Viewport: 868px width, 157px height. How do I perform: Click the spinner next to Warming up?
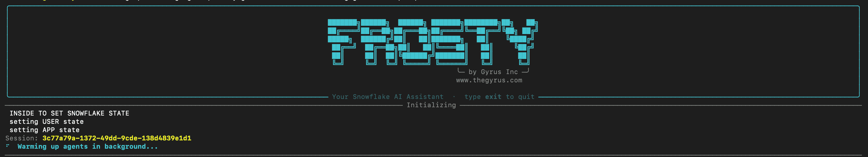8,146
